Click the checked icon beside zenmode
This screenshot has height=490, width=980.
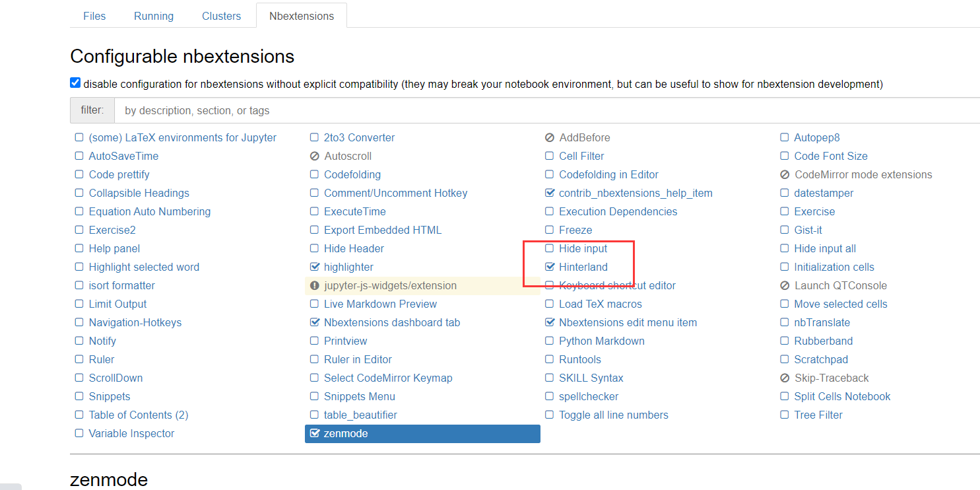click(x=315, y=434)
